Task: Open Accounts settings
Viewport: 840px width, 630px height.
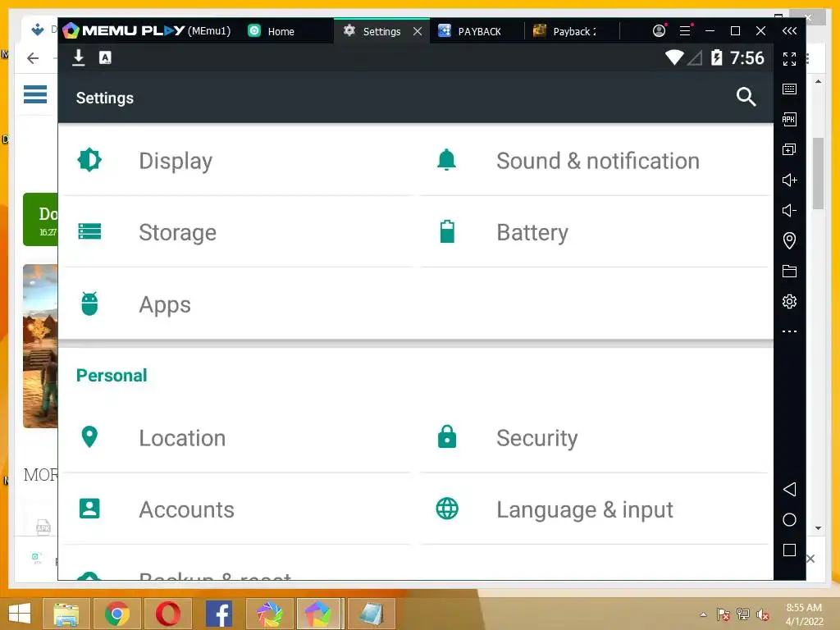Action: [235, 509]
